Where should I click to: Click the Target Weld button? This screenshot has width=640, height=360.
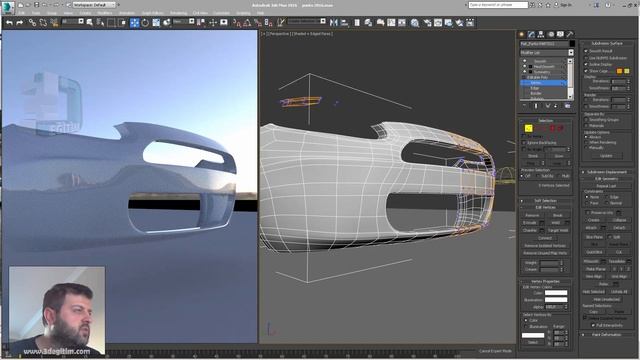558,231
